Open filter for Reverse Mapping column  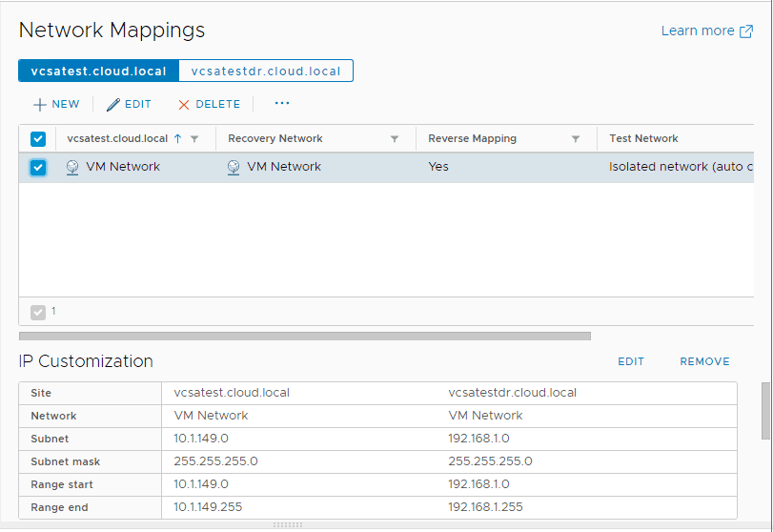[576, 139]
